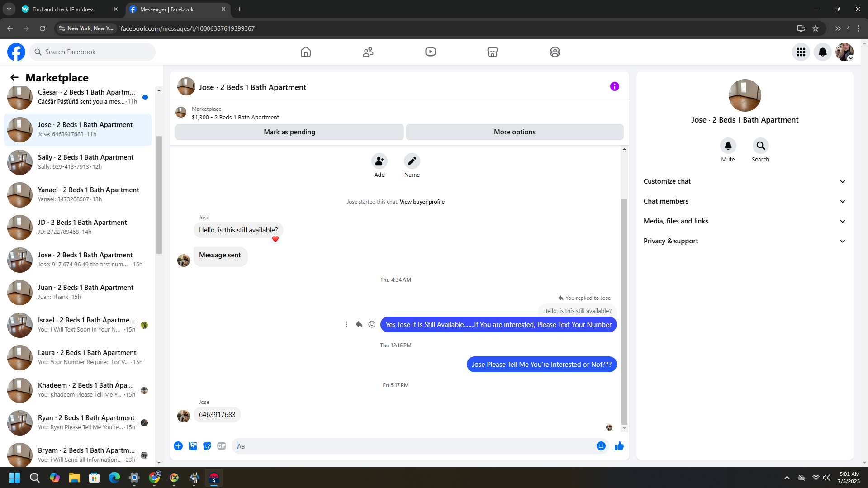The height and width of the screenshot is (488, 868).
Task: Focus the Aa message input box
Action: tap(414, 446)
